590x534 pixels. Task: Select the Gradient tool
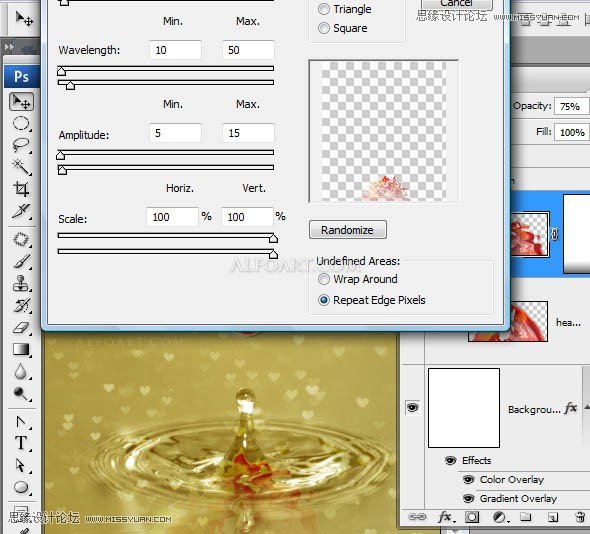[21, 350]
